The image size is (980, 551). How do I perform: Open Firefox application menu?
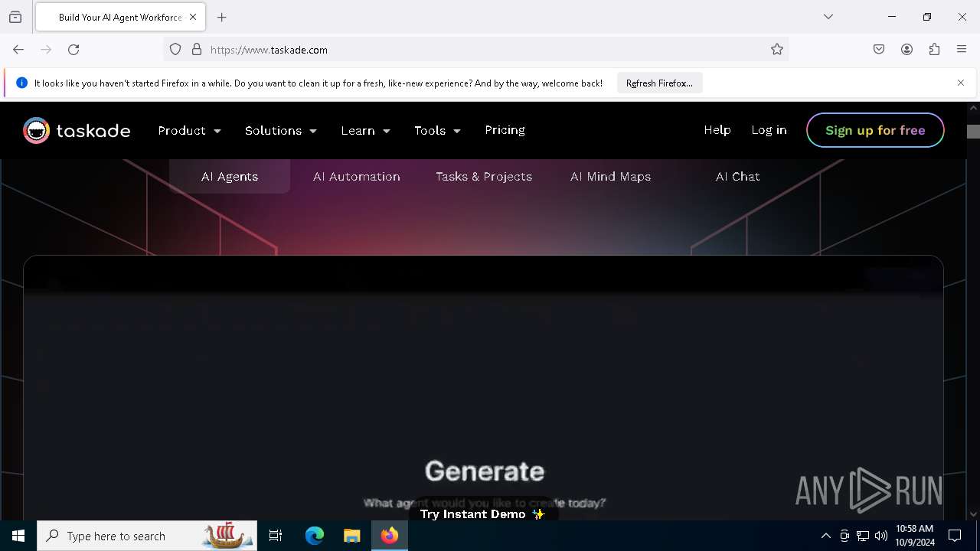(962, 50)
